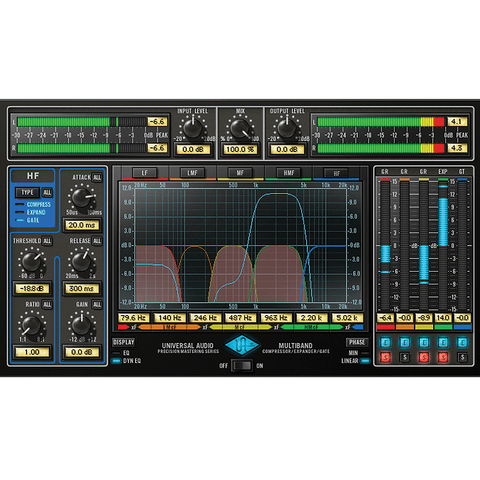Viewport: 480px width, 480px height.
Task: Click the Universal Audio diamond logo
Action: click(241, 345)
